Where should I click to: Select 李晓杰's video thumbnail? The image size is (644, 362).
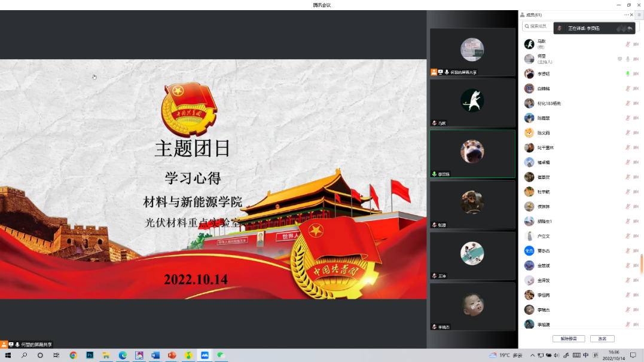pos(472,306)
